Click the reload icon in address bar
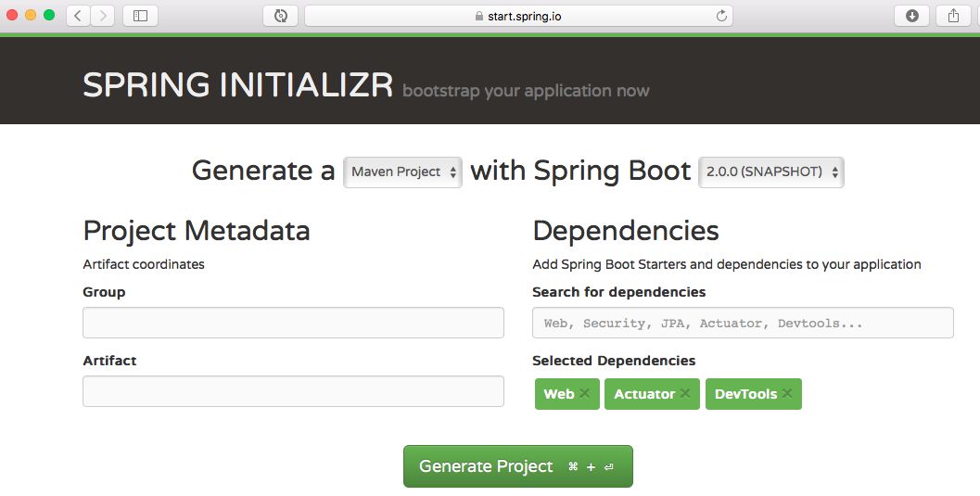Viewport: 980px width, 496px height. point(721,16)
